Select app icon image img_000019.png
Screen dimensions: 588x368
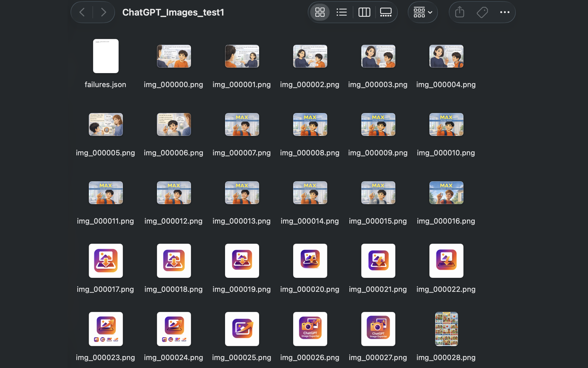point(242,261)
